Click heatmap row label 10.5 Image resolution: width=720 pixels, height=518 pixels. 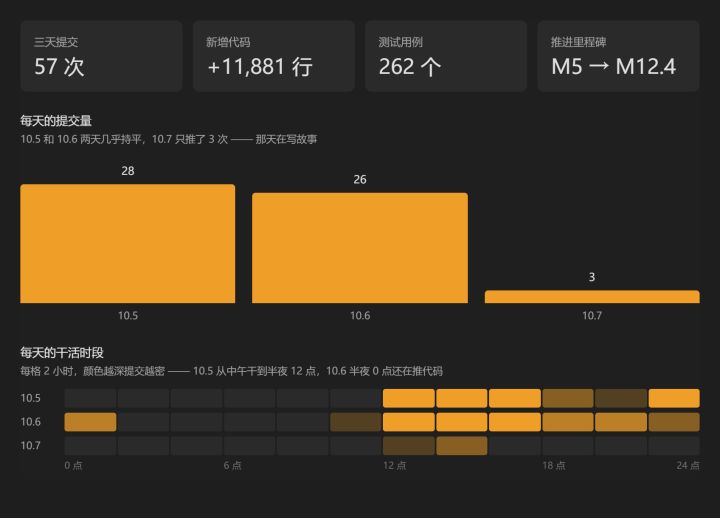click(30, 398)
